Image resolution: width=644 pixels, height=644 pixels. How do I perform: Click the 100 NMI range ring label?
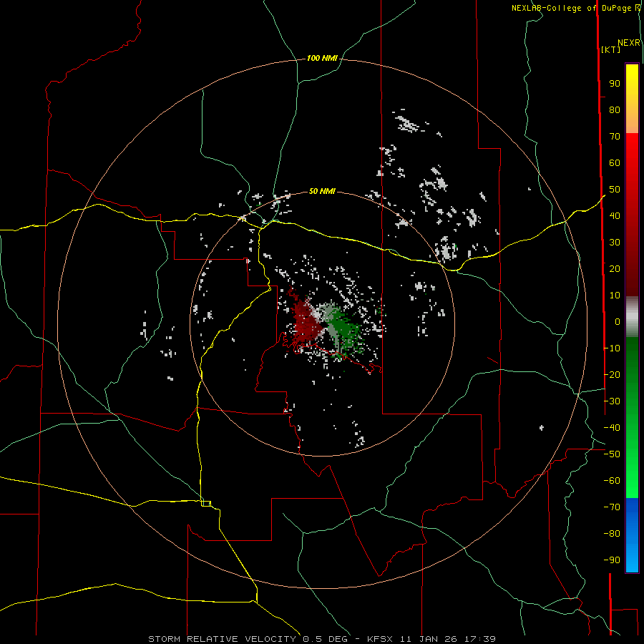(x=322, y=59)
